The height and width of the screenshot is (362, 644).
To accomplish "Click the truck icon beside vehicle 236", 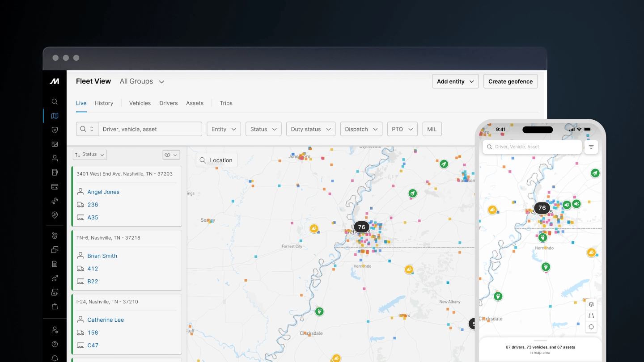I will point(80,205).
